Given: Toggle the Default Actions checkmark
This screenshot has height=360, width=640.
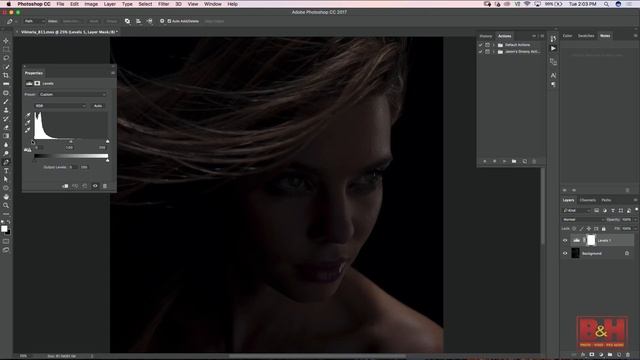Looking at the screenshot, I should click(x=480, y=45).
